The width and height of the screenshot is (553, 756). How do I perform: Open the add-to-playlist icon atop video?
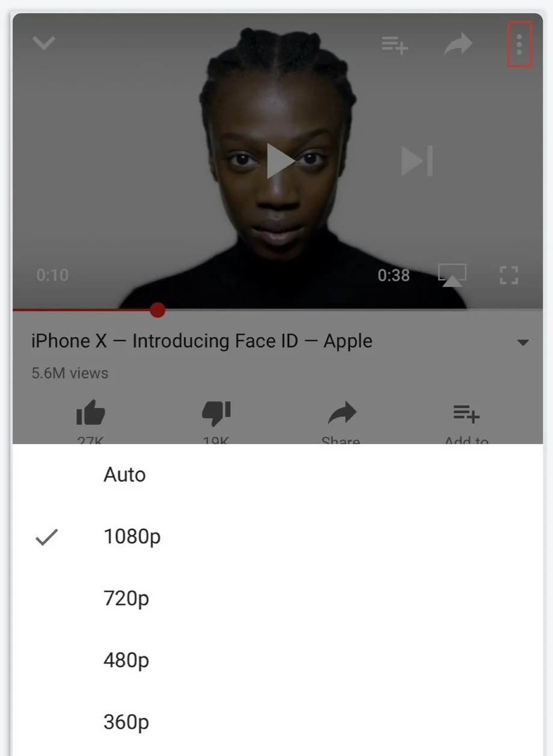click(395, 44)
